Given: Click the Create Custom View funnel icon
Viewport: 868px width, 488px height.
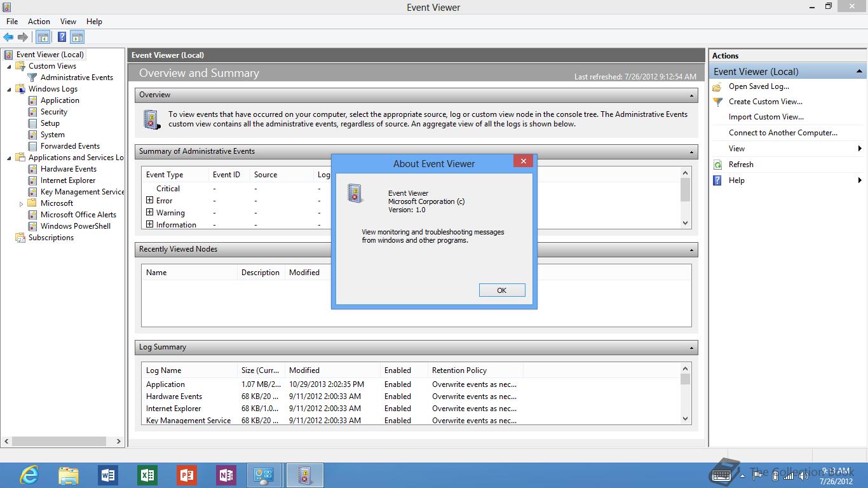Looking at the screenshot, I should click(717, 102).
